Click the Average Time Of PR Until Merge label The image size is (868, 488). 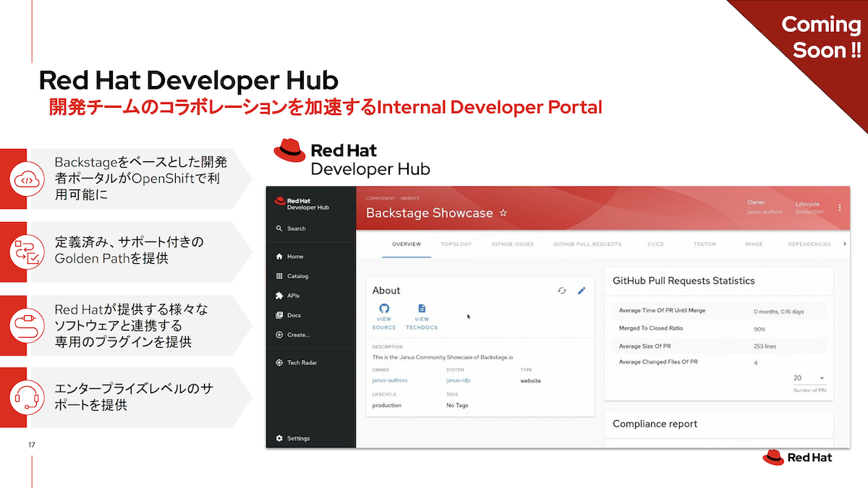point(662,310)
